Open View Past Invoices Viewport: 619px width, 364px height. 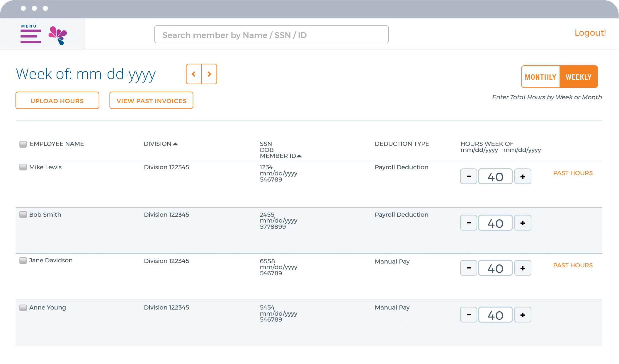coord(151,101)
